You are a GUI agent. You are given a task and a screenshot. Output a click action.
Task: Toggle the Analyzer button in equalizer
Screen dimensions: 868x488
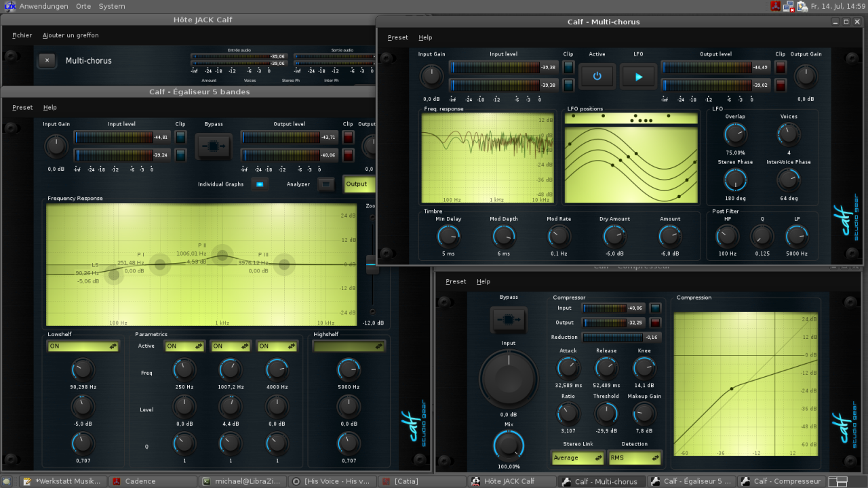(x=326, y=184)
